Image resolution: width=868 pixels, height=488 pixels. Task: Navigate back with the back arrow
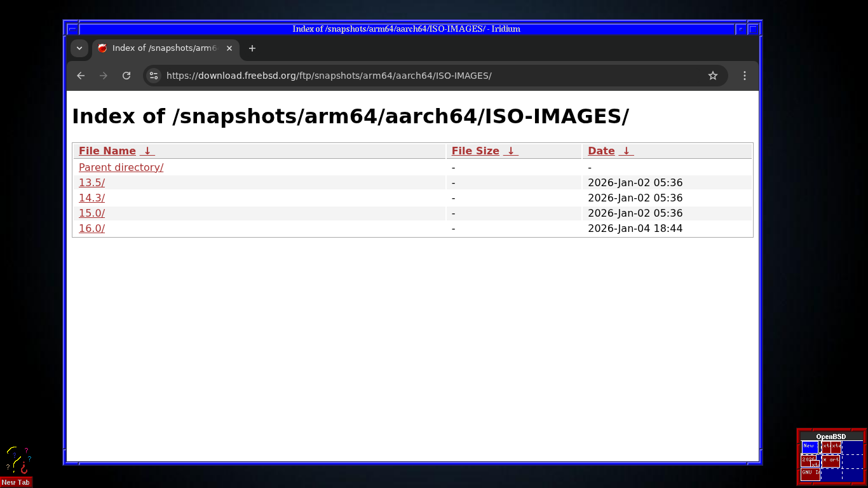(80, 76)
